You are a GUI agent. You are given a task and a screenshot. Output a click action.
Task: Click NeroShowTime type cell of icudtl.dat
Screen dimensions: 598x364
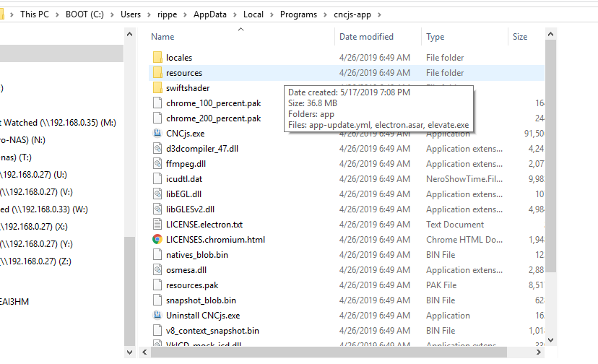tap(464, 179)
